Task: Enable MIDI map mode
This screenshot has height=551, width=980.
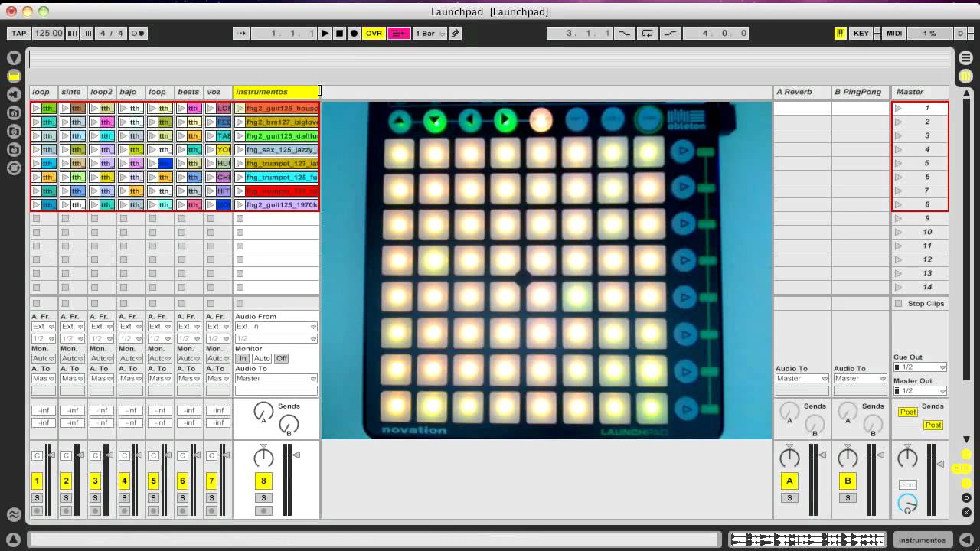Action: click(893, 33)
